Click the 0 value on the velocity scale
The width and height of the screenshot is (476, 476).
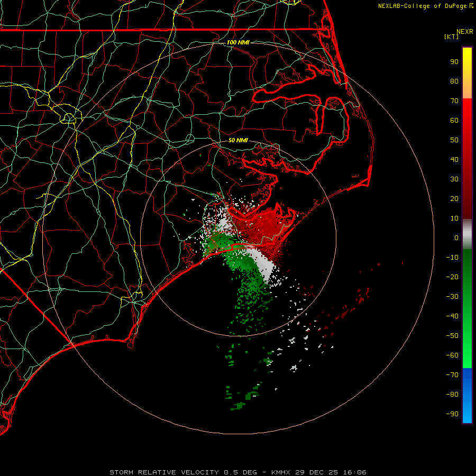coord(456,238)
